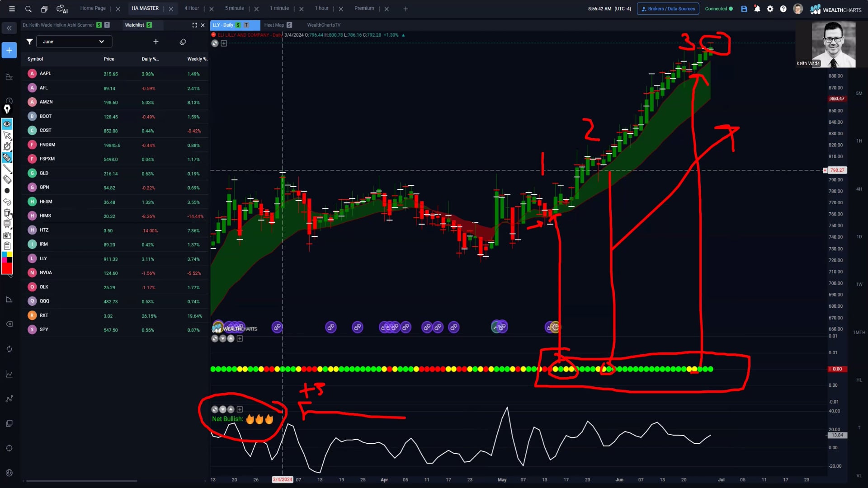Open the hamburger main menu

pyautogui.click(x=12, y=9)
